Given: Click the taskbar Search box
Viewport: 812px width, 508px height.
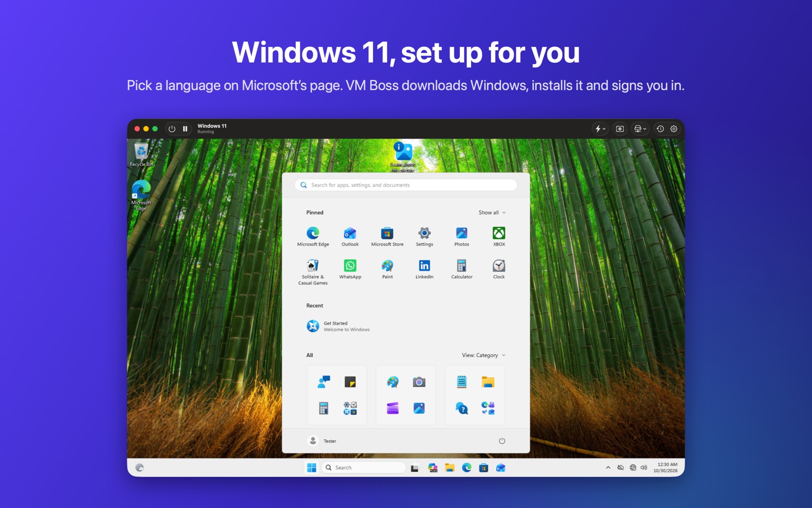Looking at the screenshot, I should [x=364, y=468].
